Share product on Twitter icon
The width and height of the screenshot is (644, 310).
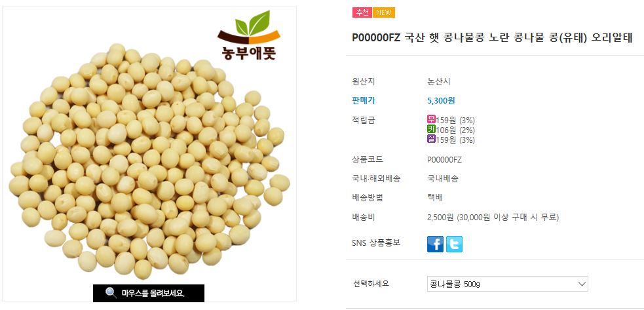(454, 244)
